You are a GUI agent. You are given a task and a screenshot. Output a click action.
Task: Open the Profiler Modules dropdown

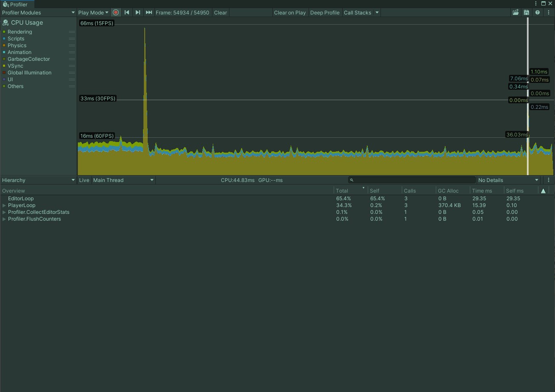click(38, 12)
